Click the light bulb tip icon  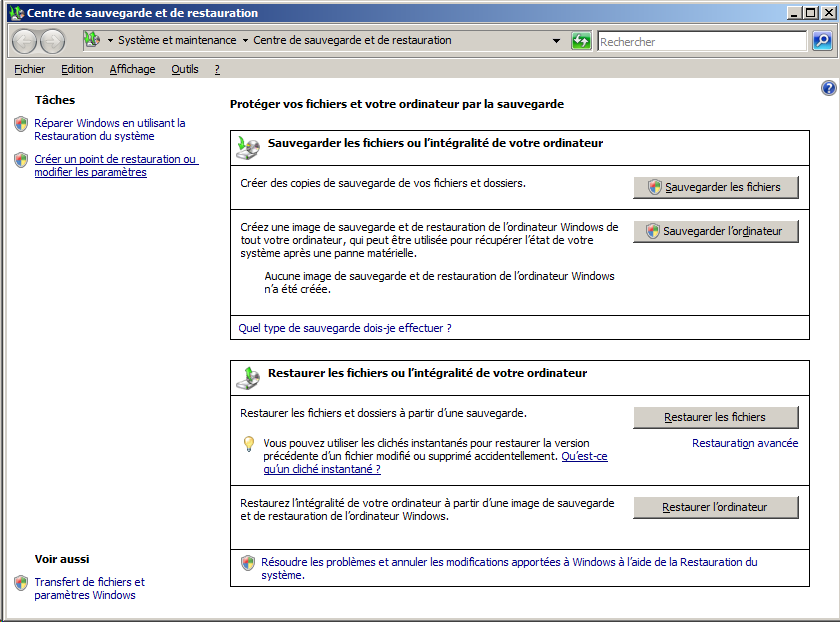[x=249, y=444]
